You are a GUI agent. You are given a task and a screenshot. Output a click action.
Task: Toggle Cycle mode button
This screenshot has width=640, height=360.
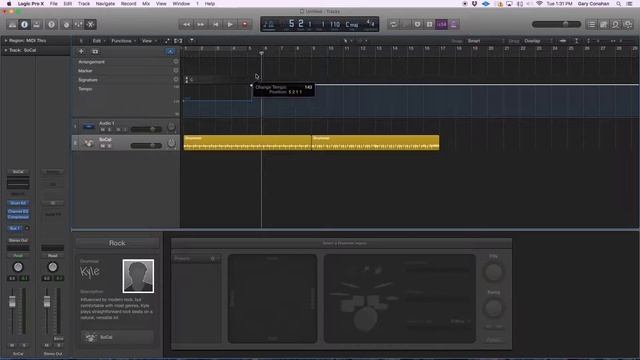[x=393, y=24]
